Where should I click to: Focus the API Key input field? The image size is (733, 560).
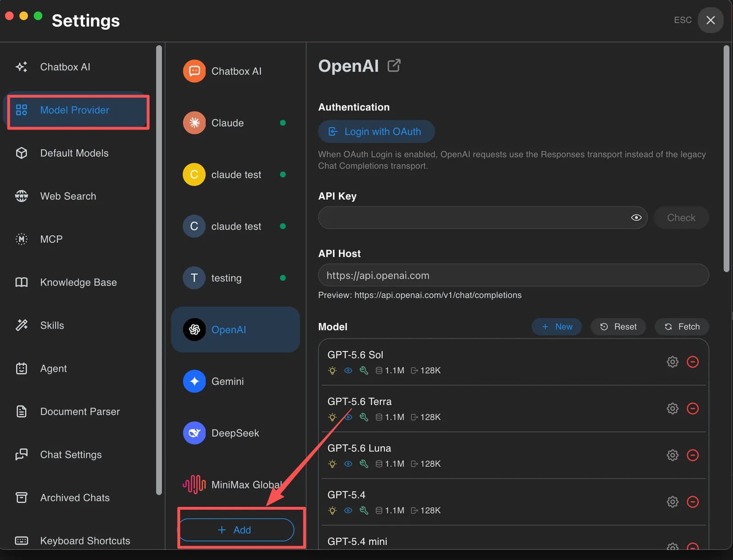click(x=482, y=218)
